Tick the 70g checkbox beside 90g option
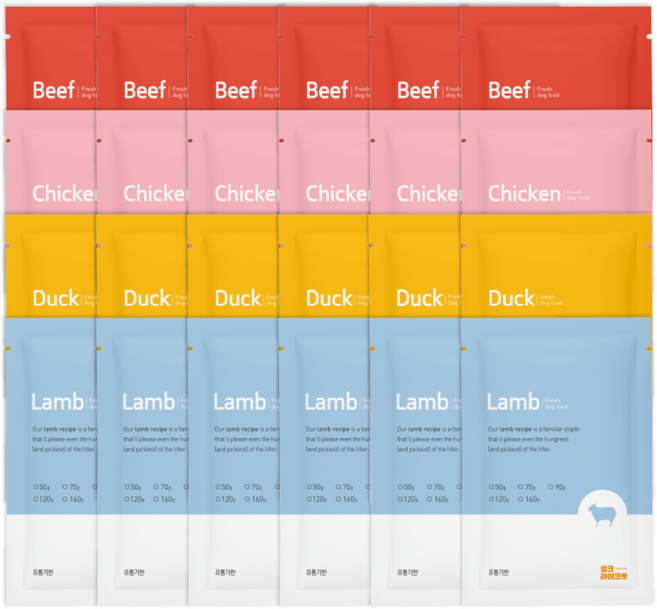The width and height of the screenshot is (657, 609). tap(521, 487)
